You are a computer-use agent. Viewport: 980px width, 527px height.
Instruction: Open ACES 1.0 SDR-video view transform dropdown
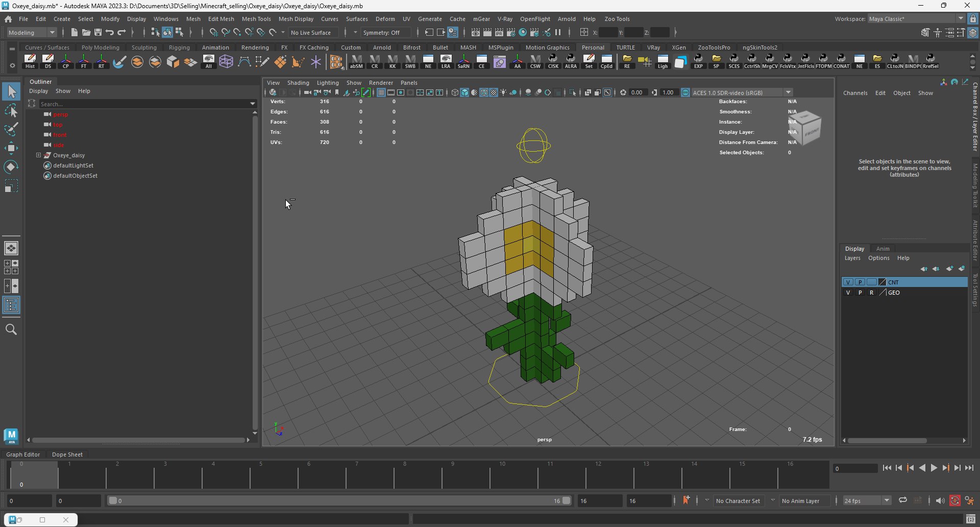point(742,92)
